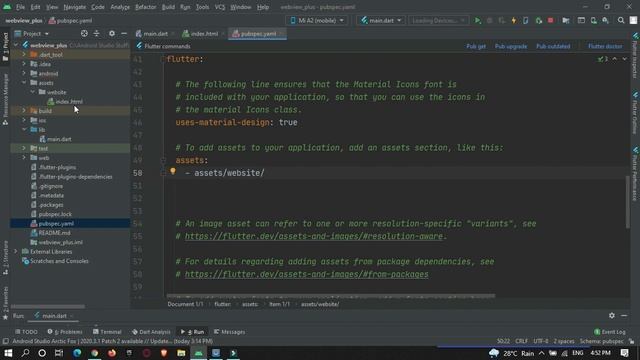Screen dimensions: 640x360
Task: Open the File menu
Action: [x=20, y=7]
